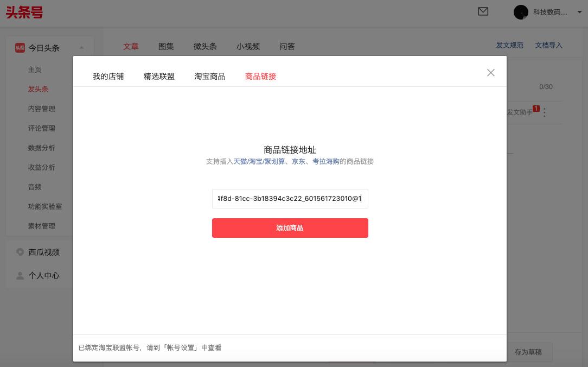The height and width of the screenshot is (367, 588).
Task: Click the 存为草稿 button
Action: (528, 352)
